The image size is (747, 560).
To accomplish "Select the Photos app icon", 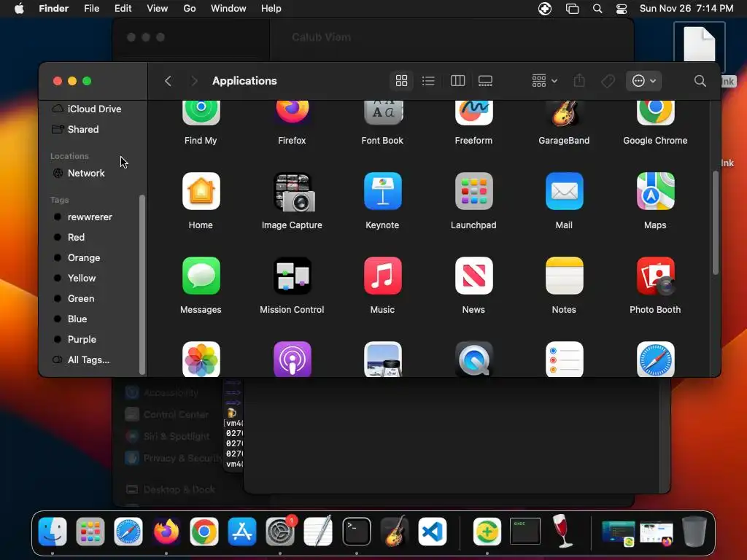I will (x=201, y=359).
